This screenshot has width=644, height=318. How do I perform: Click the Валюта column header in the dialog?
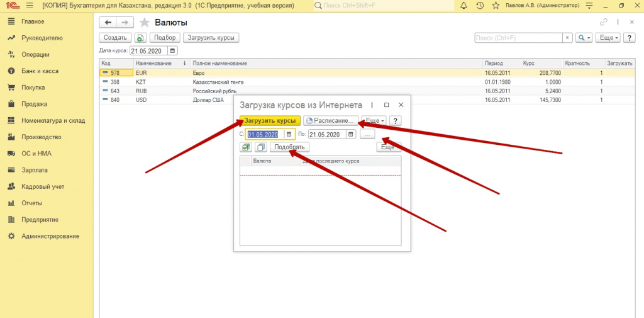[x=275, y=161]
